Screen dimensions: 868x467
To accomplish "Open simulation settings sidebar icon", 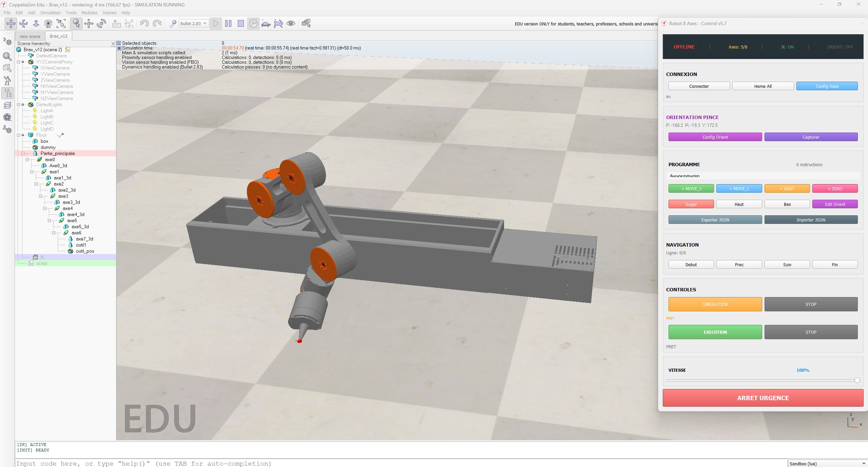I will [x=7, y=42].
